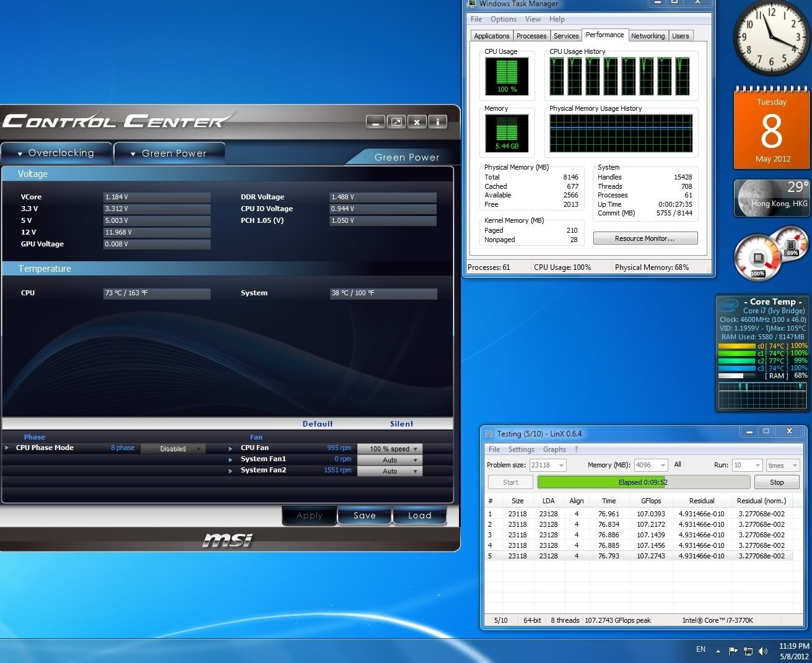Click the Save button in Control Center
This screenshot has height=663, width=812.
coord(365,515)
